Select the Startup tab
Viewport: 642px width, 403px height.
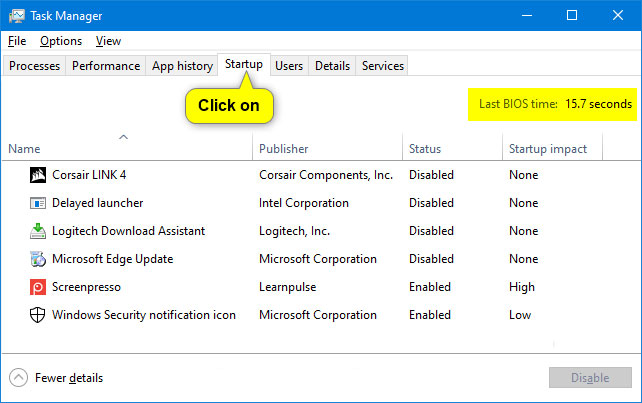(x=244, y=64)
